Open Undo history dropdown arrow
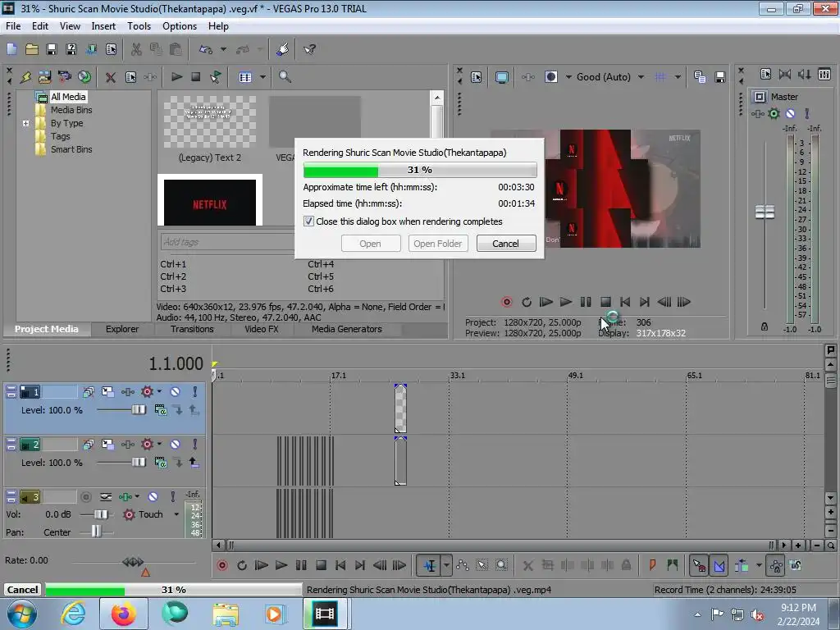Screen dimensions: 840x630 223,49
